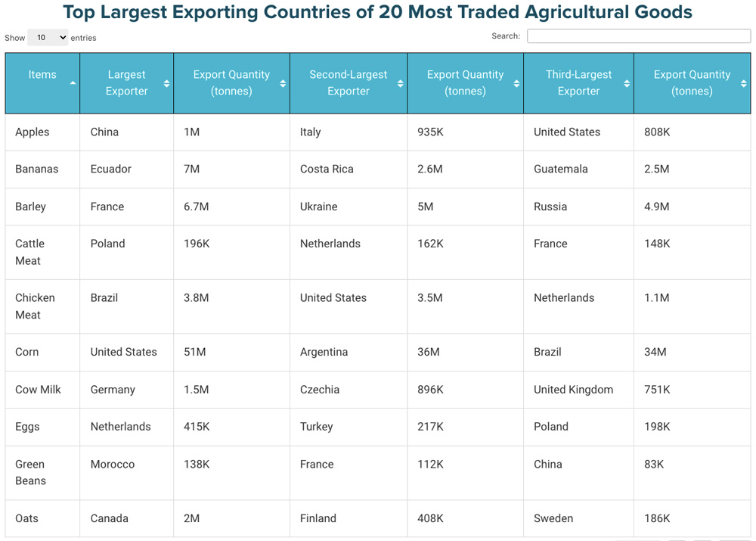The width and height of the screenshot is (756, 541).
Task: Click the Green Beans item cell
Action: click(31, 472)
